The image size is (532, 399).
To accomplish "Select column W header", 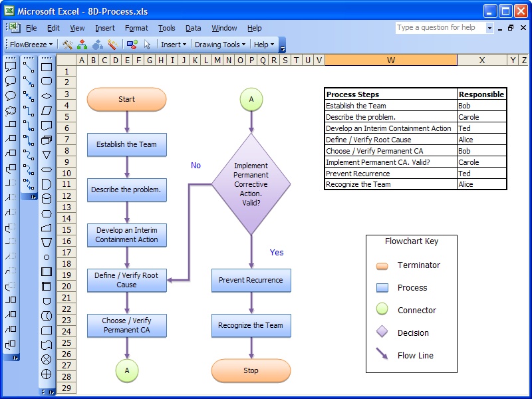I will click(390, 60).
